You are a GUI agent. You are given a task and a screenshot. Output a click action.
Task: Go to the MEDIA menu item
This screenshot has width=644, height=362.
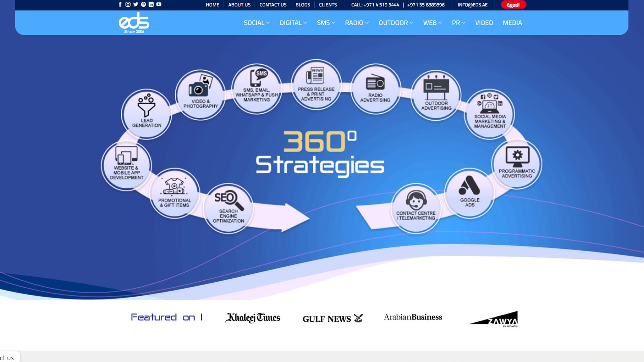[x=512, y=23]
